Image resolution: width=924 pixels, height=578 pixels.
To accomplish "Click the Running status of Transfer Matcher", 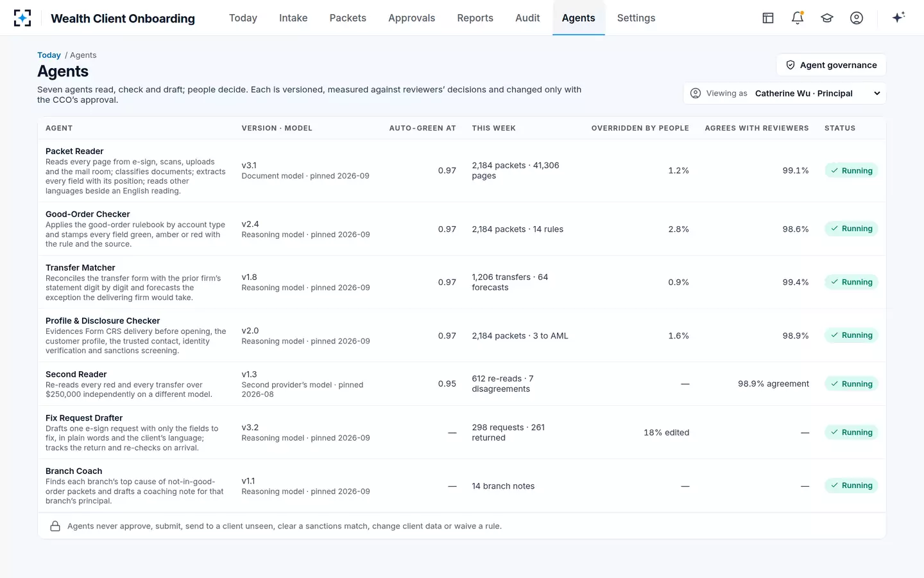I will tap(851, 282).
